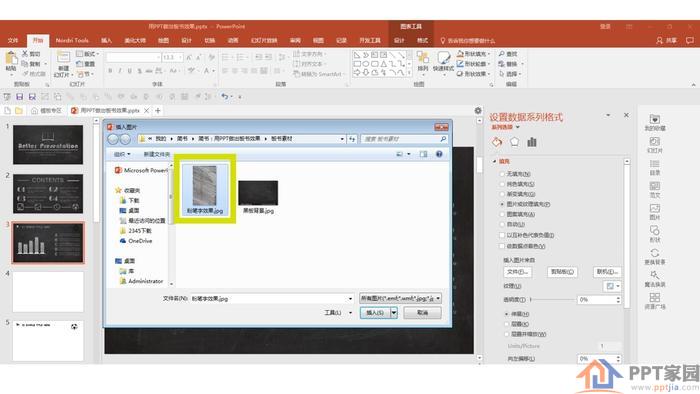Open the 文件 menu tab
700x394 pixels.
coord(13,40)
